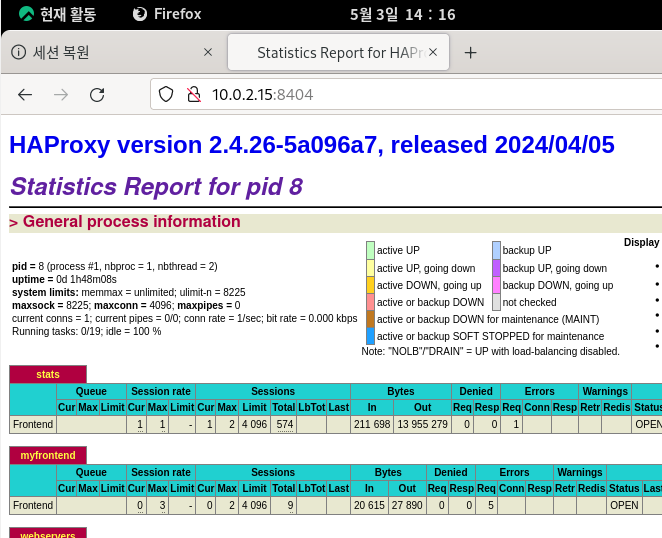
Task: Click myfrontend Status cell OPEN
Action: (624, 505)
